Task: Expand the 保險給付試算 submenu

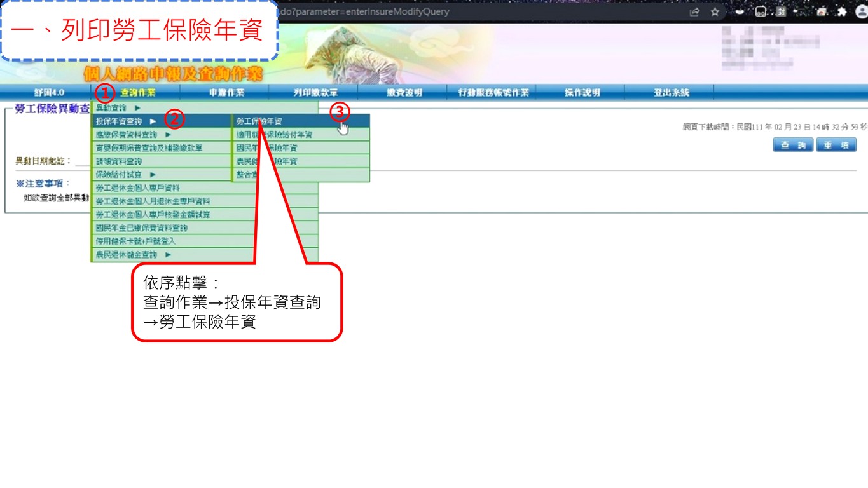Action: click(162, 174)
